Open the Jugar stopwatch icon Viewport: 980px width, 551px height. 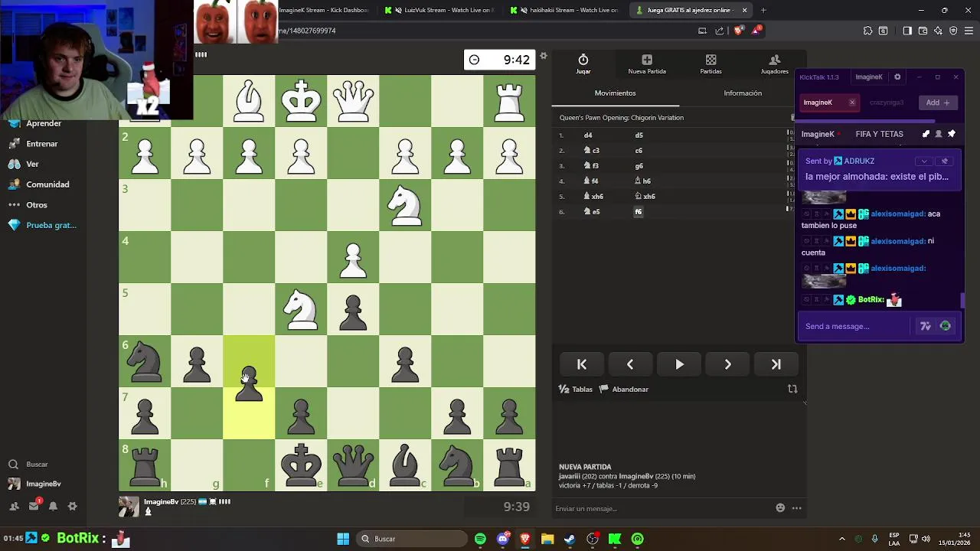pos(583,60)
